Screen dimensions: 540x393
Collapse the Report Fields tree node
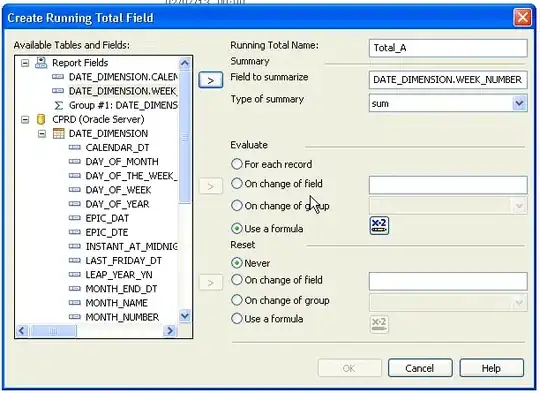(25, 63)
